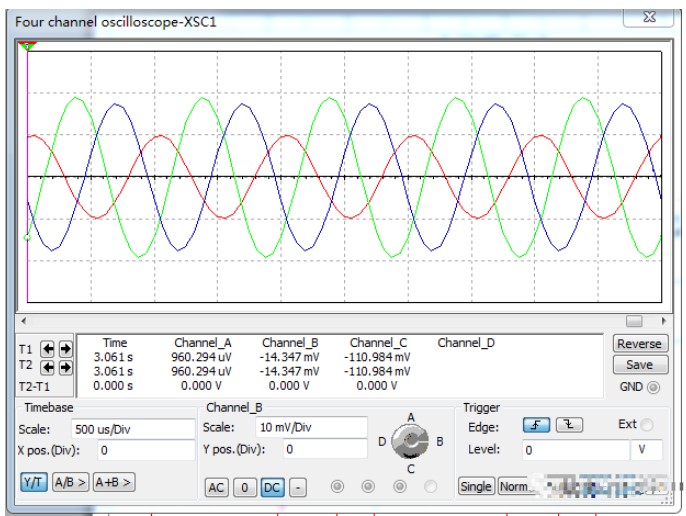Viewport: 686px width, 516px height.
Task: Move cursor T1 left with its arrow
Action: (x=48, y=349)
